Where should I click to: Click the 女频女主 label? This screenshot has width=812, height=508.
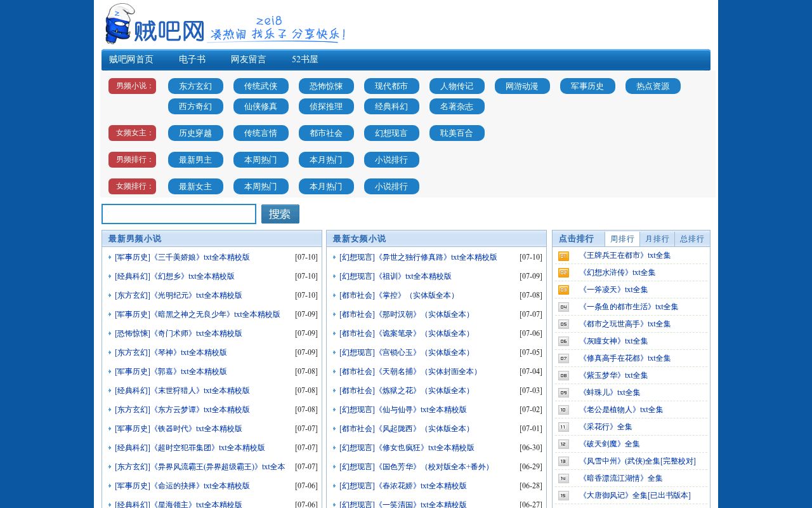132,133
